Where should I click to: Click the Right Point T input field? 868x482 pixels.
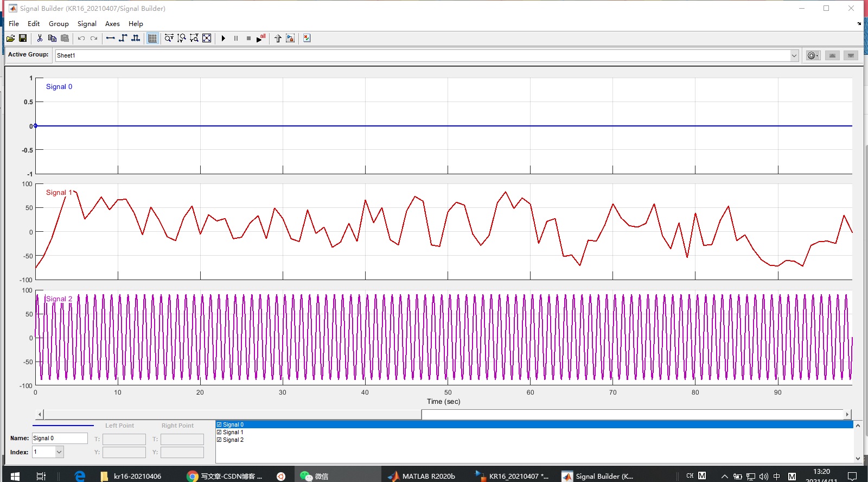pyautogui.click(x=182, y=439)
